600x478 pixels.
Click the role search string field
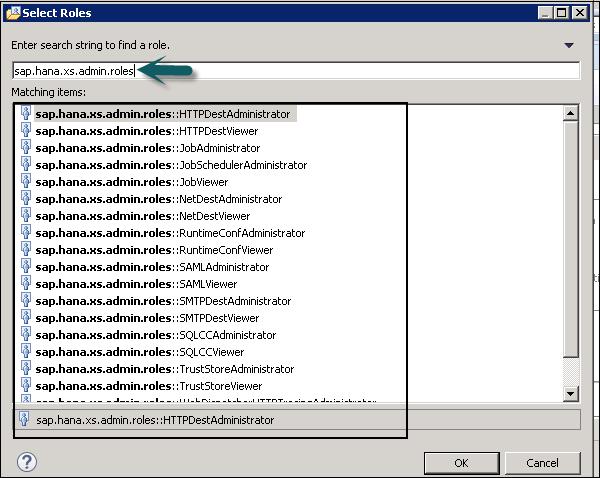296,71
